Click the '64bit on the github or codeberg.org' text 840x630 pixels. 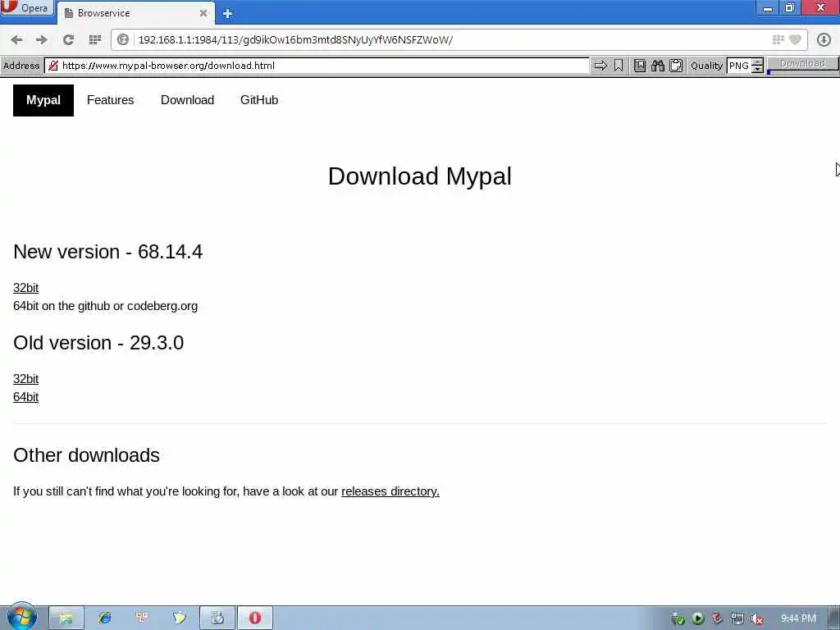[106, 306]
